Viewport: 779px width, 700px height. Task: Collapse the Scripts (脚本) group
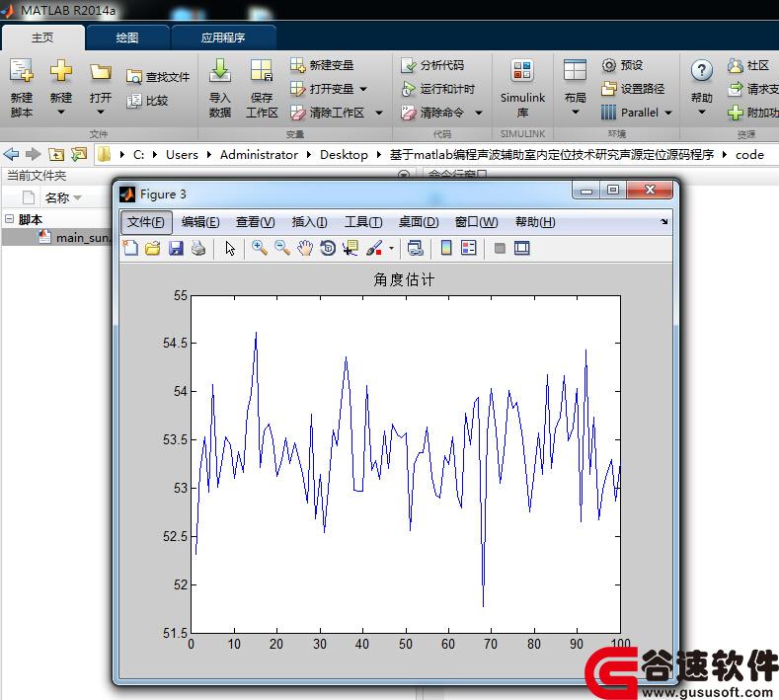tap(10, 218)
